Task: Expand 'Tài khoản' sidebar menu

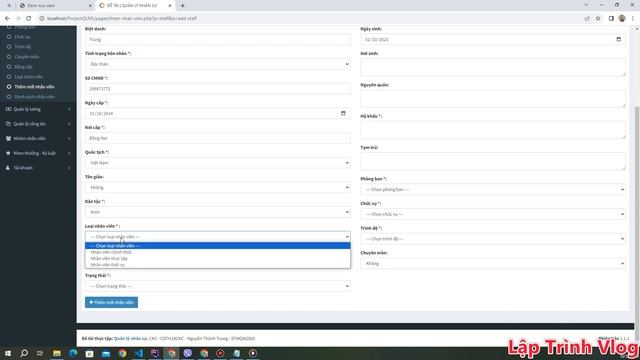Action: pyautogui.click(x=38, y=168)
